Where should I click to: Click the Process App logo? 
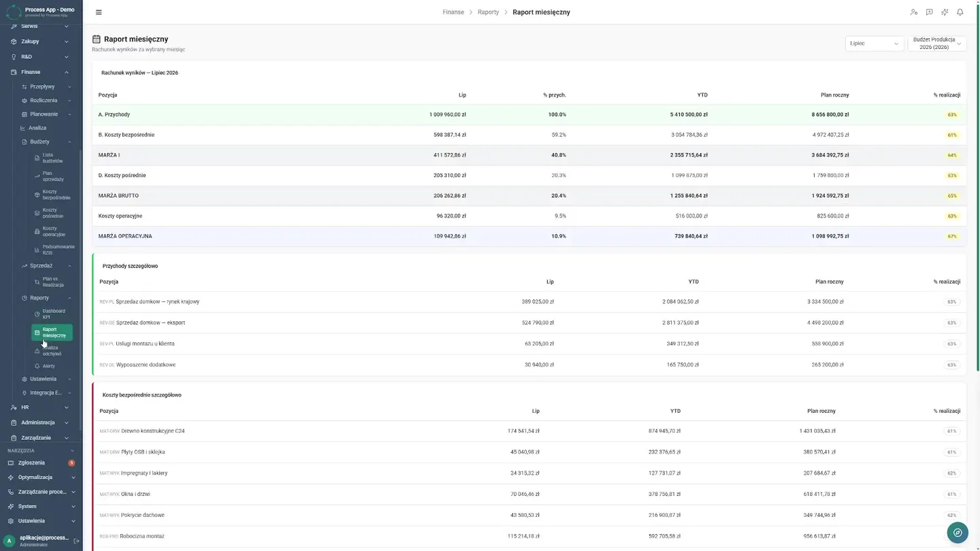[x=14, y=12]
